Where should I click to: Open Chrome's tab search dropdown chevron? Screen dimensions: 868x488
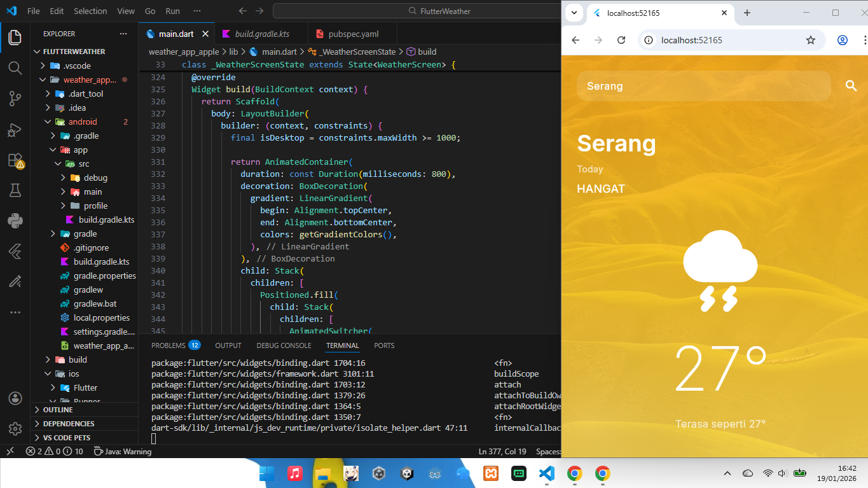point(574,13)
